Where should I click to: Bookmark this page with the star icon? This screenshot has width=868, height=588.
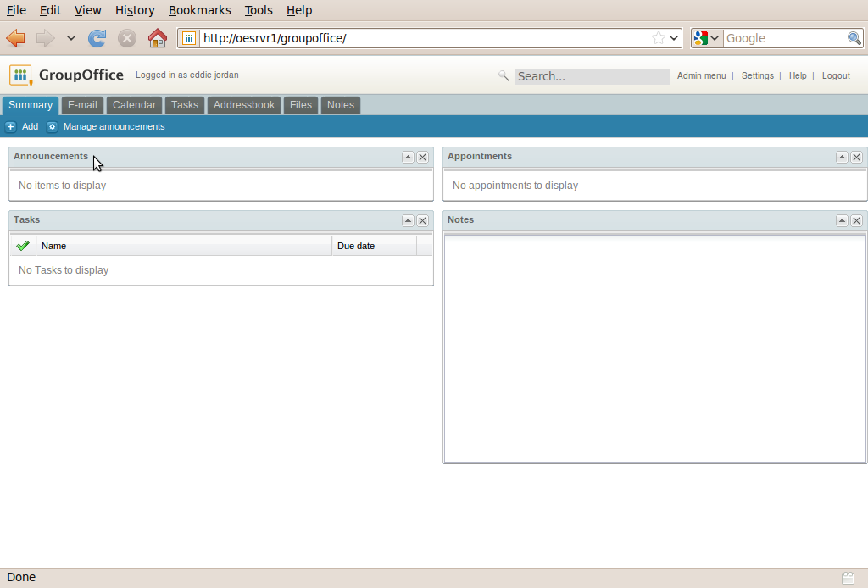click(658, 38)
